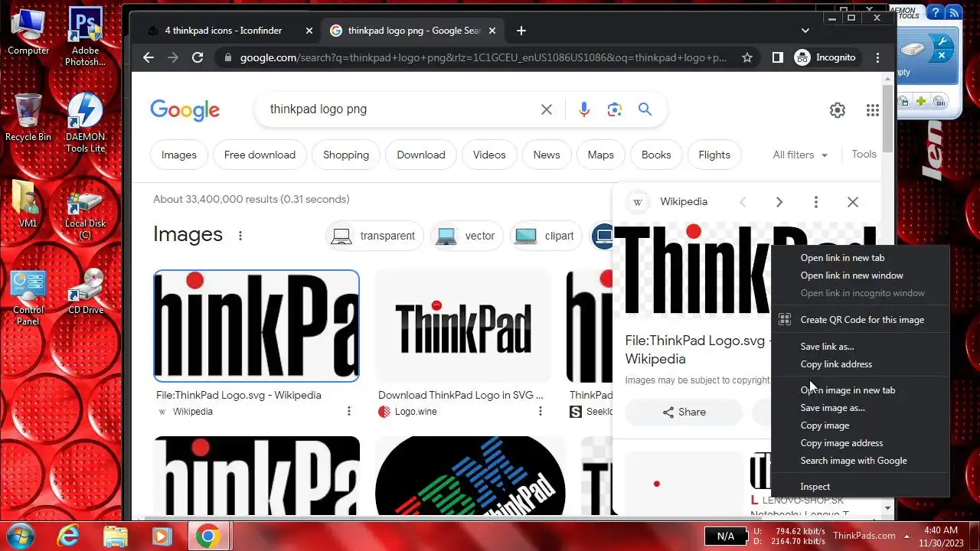Screen dimensions: 980x551
Task: Choose Open link in new tab
Action: (861, 258)
